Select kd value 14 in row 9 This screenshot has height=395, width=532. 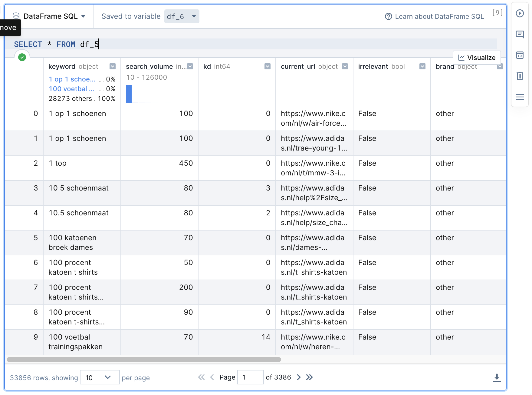[237, 342]
